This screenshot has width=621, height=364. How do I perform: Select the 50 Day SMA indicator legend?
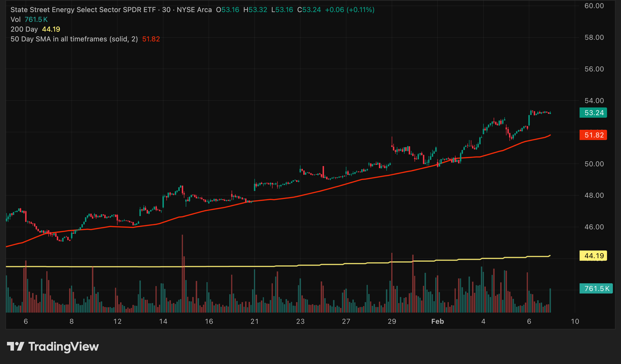coord(74,39)
